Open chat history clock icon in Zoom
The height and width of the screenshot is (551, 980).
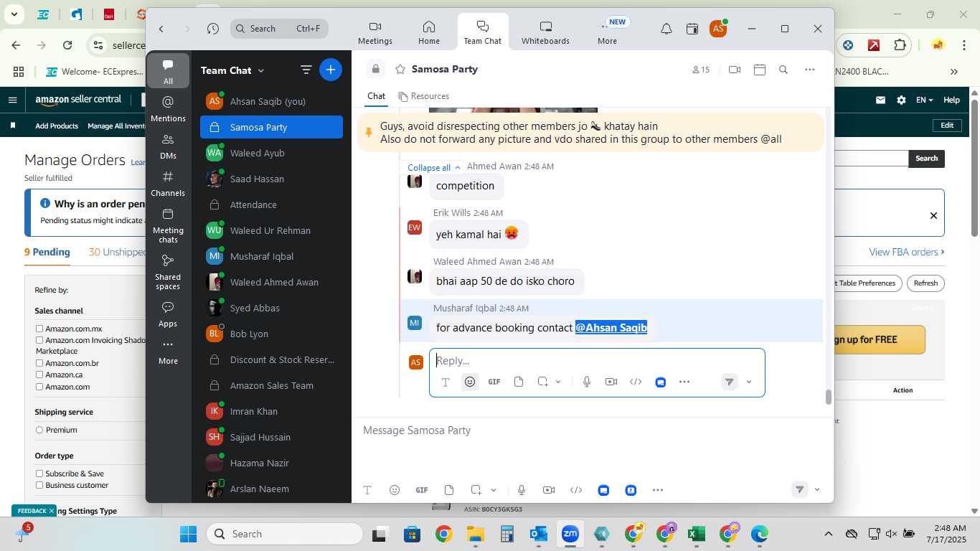(213, 29)
